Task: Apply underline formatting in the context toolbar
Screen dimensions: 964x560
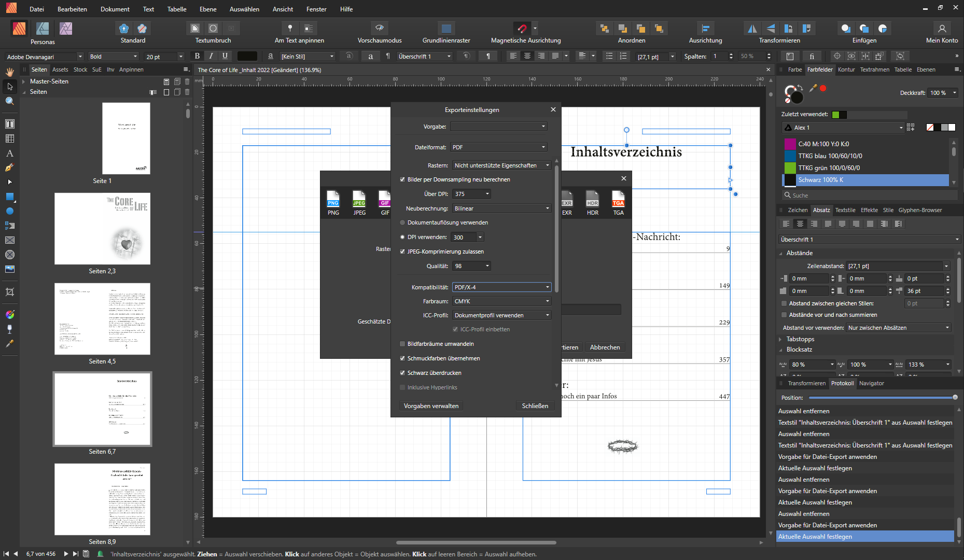Action: [225, 56]
